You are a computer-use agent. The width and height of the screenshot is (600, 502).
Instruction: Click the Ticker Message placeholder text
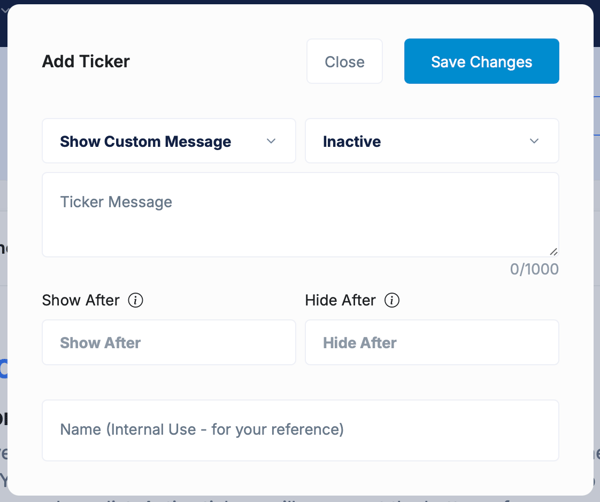coord(116,202)
